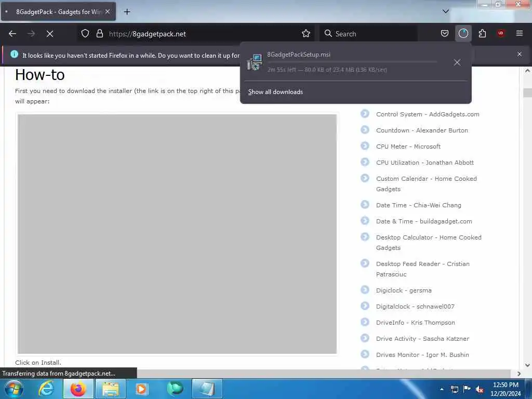Open Date & Time - buildagadget.com link
This screenshot has height=399, width=532.
point(424,221)
